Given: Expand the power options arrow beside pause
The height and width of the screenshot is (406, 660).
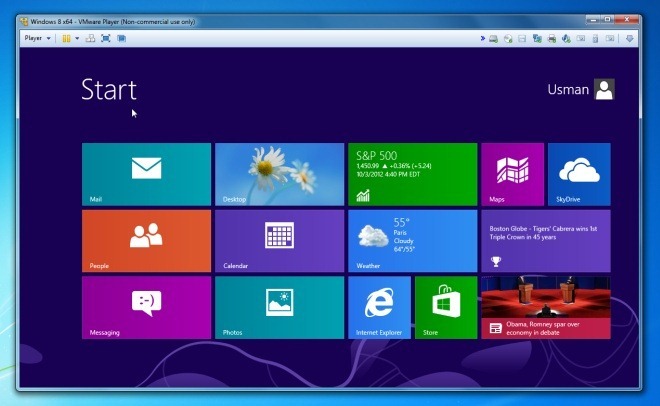Looking at the screenshot, I should click(x=77, y=38).
